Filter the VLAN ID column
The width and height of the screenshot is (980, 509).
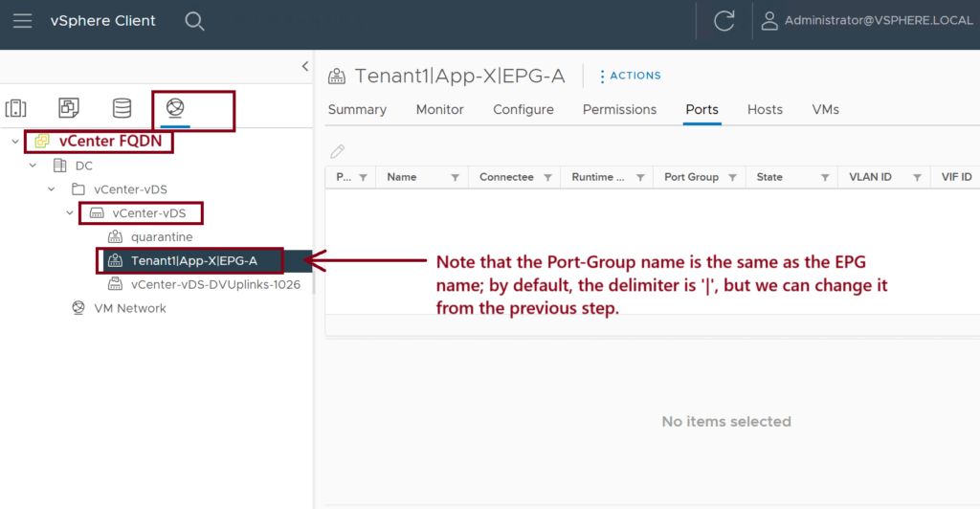pyautogui.click(x=917, y=177)
